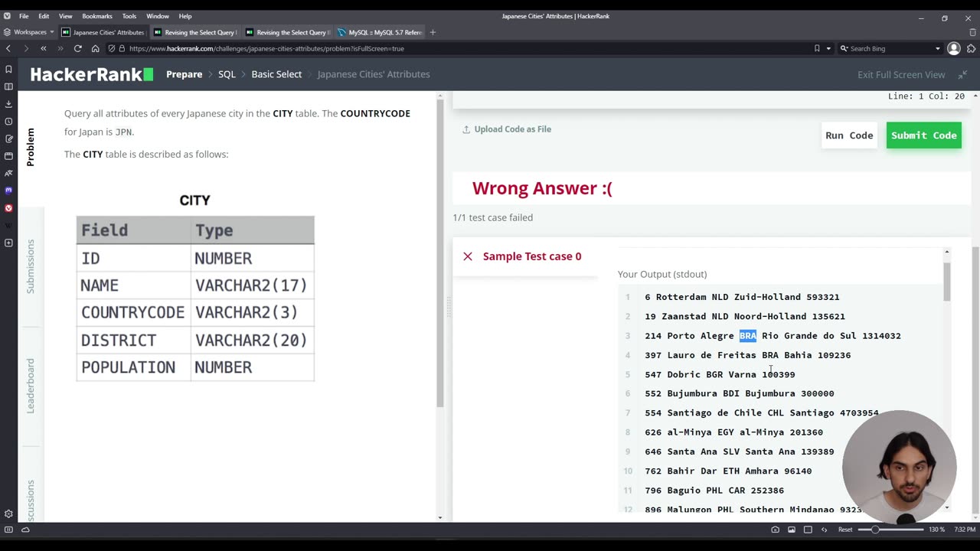Click the rewind history button
This screenshot has width=980, height=551.
(x=44, y=48)
